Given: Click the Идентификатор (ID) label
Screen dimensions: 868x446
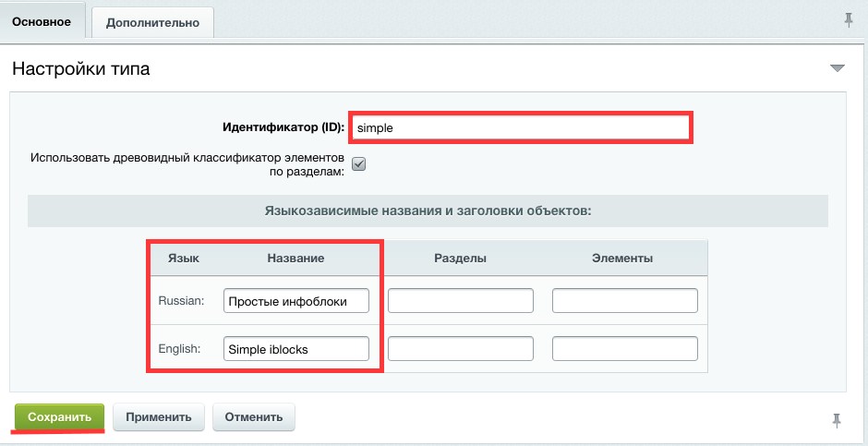Looking at the screenshot, I should tap(283, 127).
